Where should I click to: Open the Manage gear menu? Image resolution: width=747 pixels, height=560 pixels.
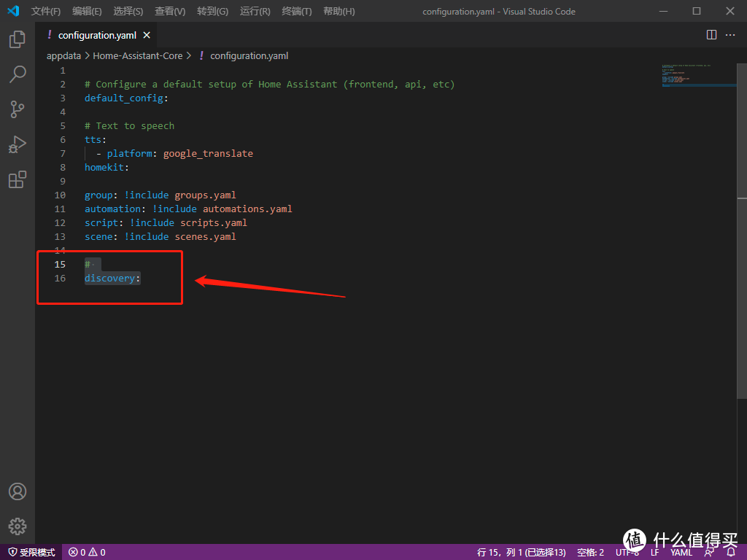pos(18,526)
